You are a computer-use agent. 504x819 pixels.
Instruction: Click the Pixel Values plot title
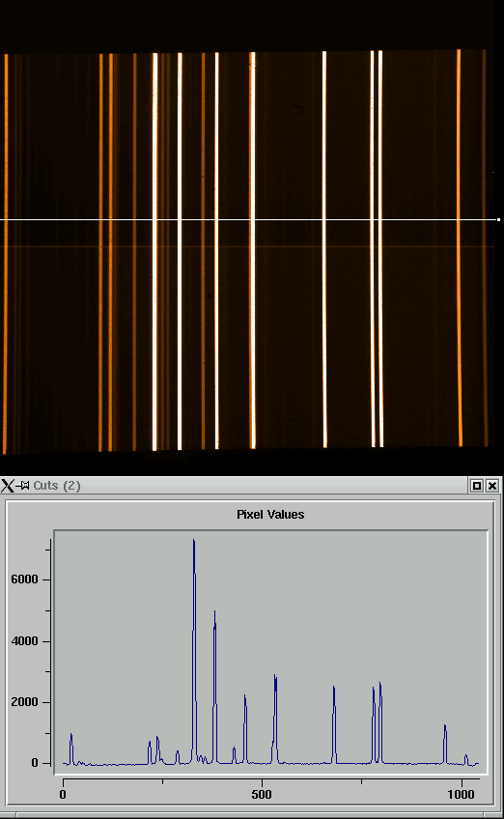[x=270, y=515]
